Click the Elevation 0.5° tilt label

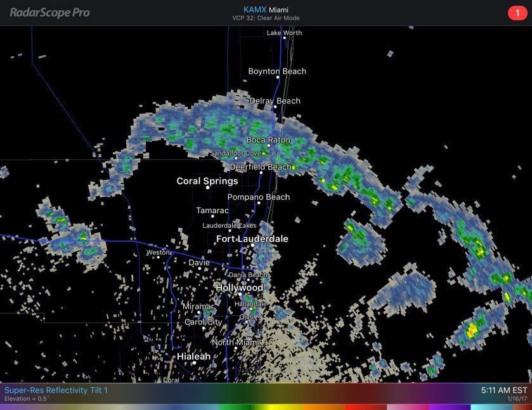tap(26, 399)
